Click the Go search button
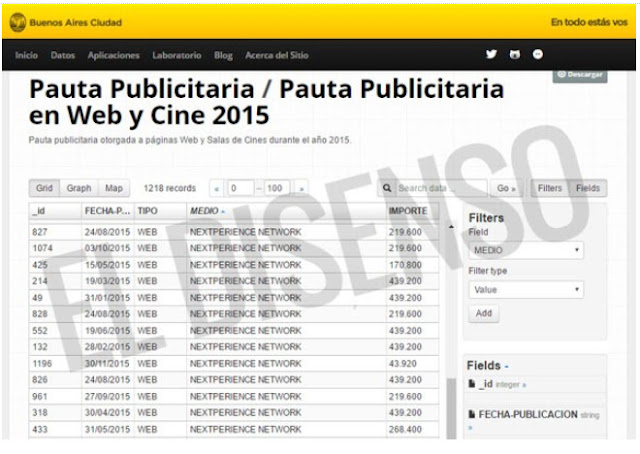 tap(506, 188)
